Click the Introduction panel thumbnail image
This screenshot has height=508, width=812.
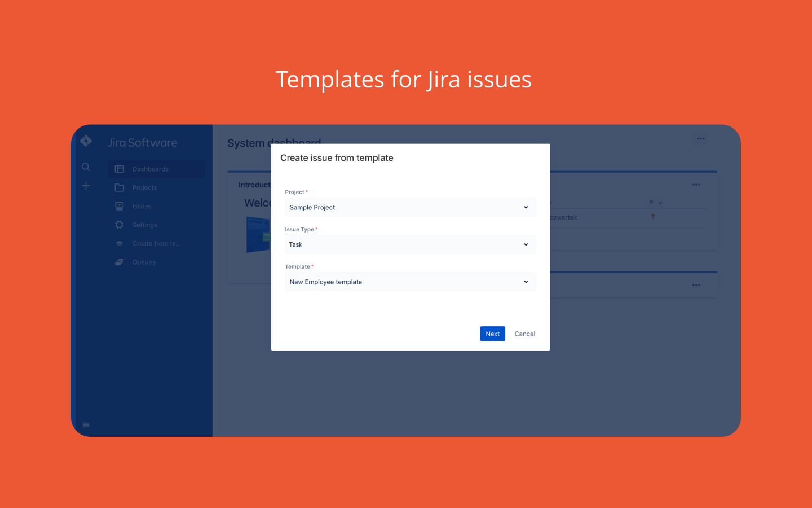(x=258, y=234)
